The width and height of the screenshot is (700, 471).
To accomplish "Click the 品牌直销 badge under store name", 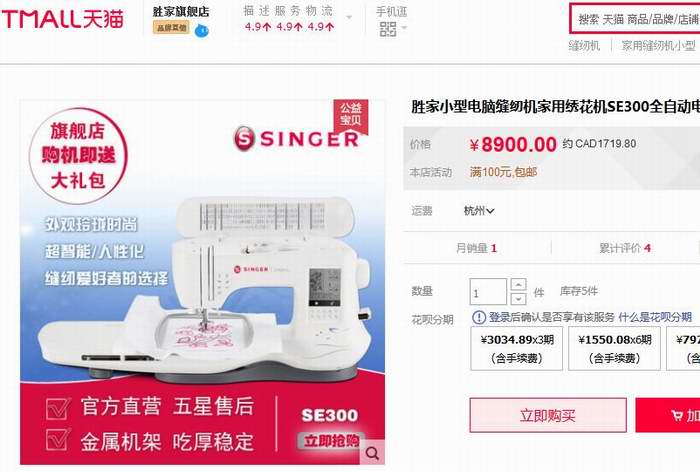I will coord(171,28).
